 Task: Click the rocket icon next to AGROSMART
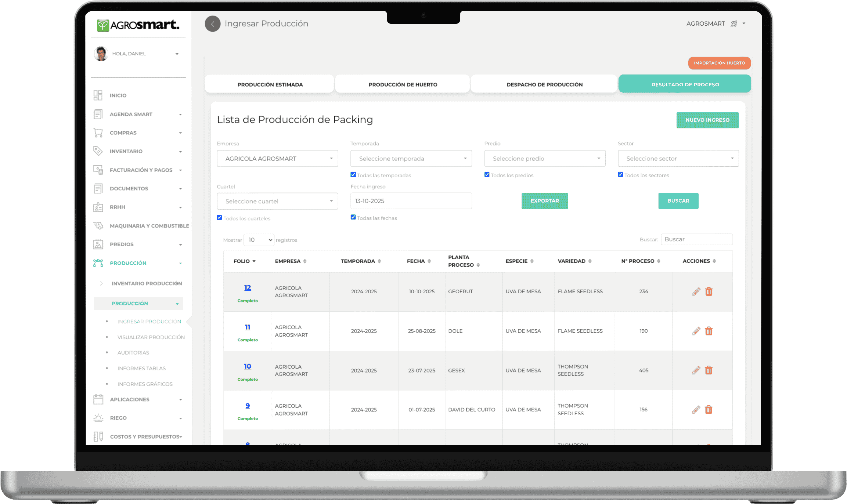pyautogui.click(x=734, y=24)
